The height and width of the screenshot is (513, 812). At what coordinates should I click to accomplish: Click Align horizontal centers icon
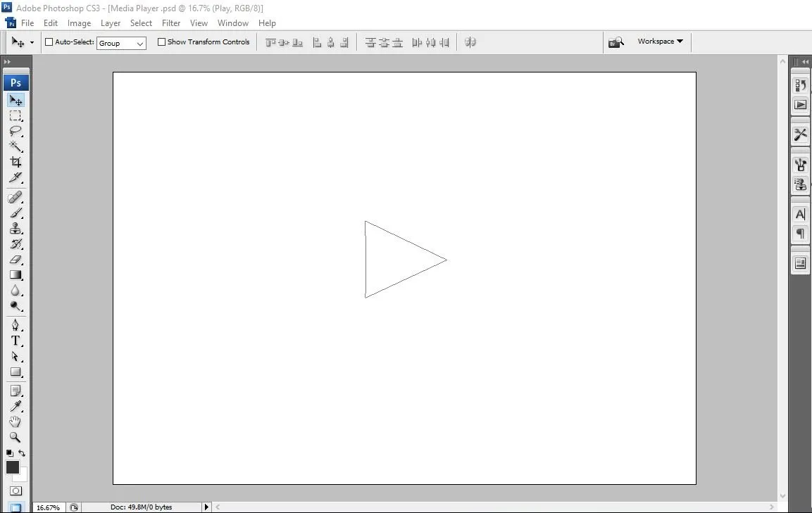(330, 42)
